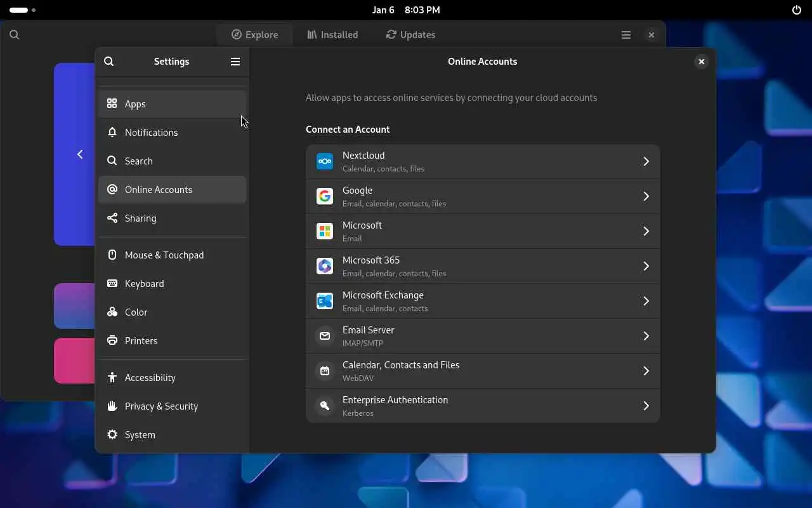The width and height of the screenshot is (812, 508).
Task: Click the Printers icon in sidebar
Action: 112,340
